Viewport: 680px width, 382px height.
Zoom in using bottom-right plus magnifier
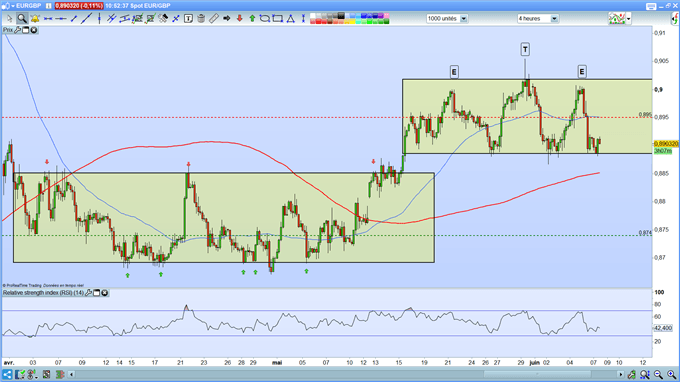671,374
